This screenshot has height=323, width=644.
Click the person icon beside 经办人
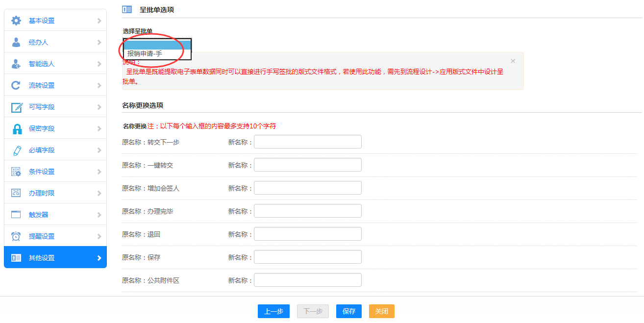coord(16,42)
